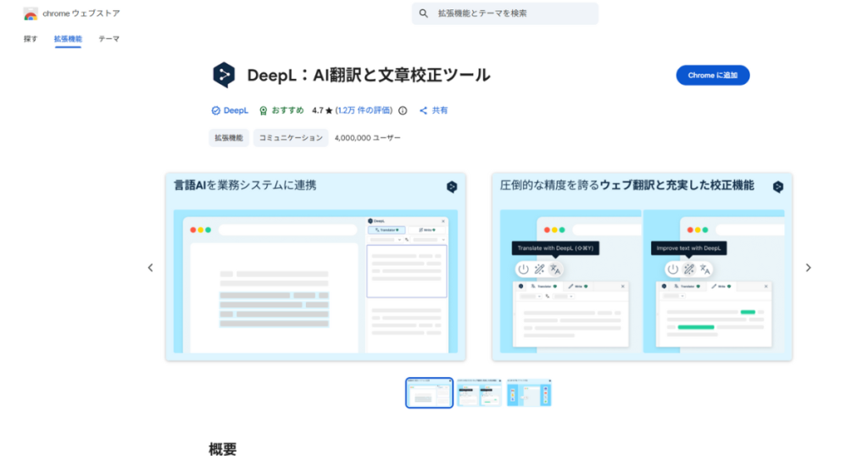Click the DeepL logo on first slide
The height and width of the screenshot is (456, 868).
tap(452, 187)
